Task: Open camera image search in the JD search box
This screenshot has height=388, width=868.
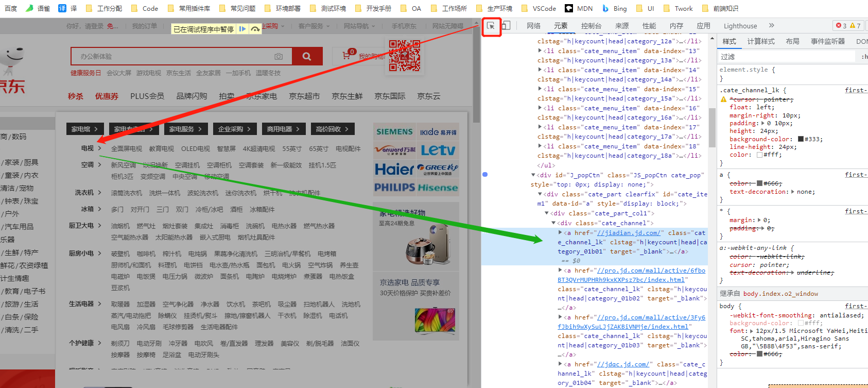Action: [279, 56]
